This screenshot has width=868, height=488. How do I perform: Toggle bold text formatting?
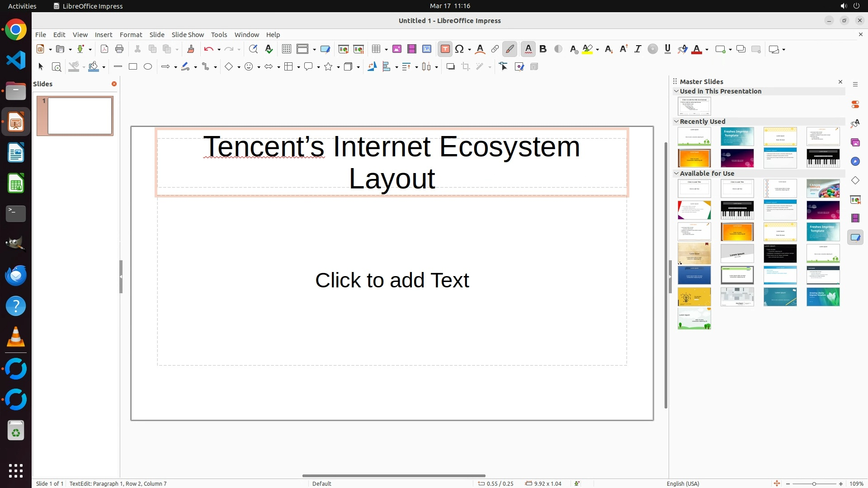coord(543,49)
